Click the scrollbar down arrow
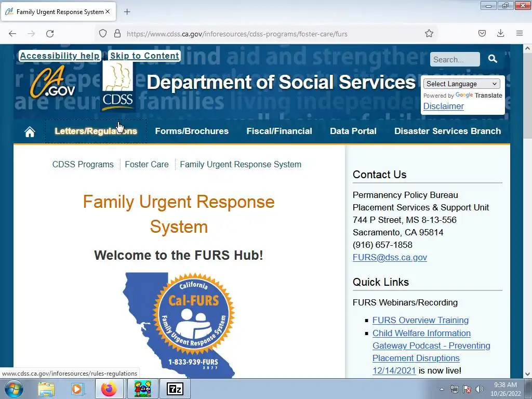This screenshot has height=399, width=532. tap(527, 374)
